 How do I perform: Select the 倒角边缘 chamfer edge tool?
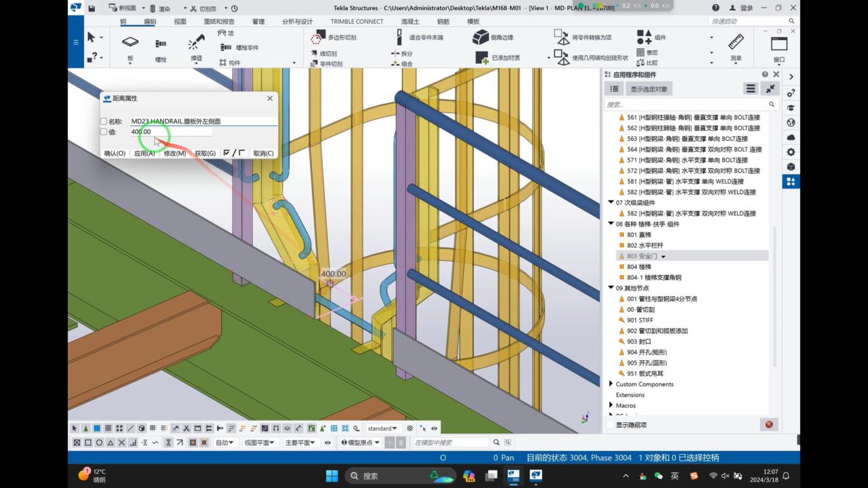[x=493, y=37]
